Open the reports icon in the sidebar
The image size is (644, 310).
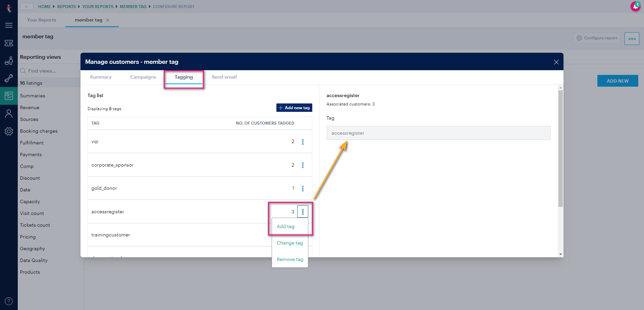pyautogui.click(x=9, y=96)
